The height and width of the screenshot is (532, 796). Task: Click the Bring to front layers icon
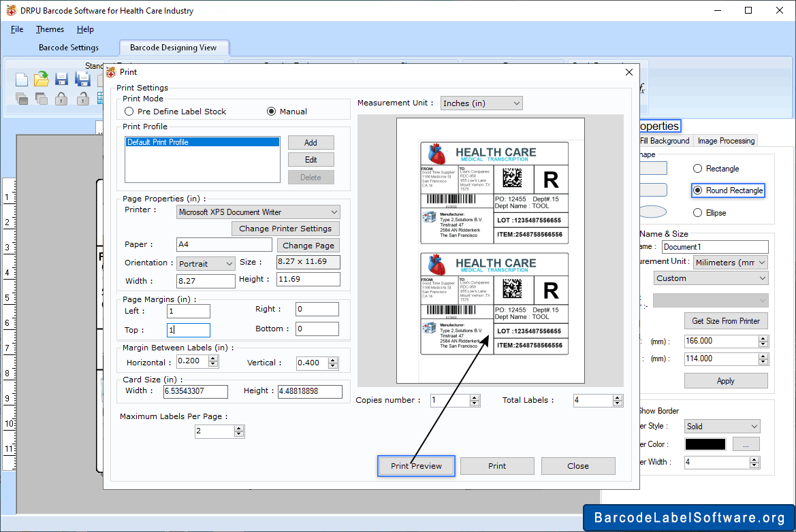(x=21, y=99)
